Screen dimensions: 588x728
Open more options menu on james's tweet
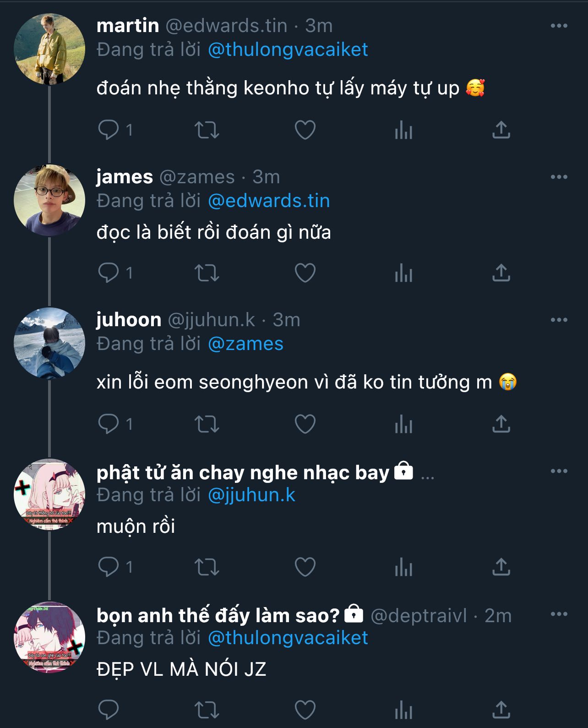(x=559, y=177)
